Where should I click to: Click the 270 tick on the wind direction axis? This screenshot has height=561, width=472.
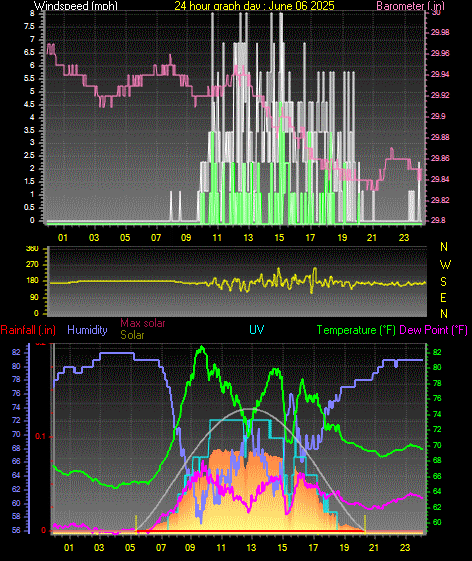tap(32, 265)
